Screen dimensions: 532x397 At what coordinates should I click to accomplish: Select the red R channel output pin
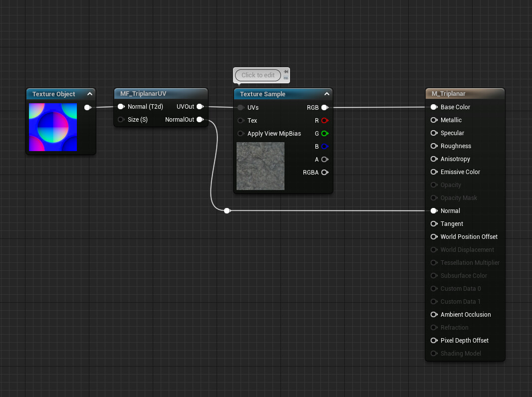tap(325, 120)
